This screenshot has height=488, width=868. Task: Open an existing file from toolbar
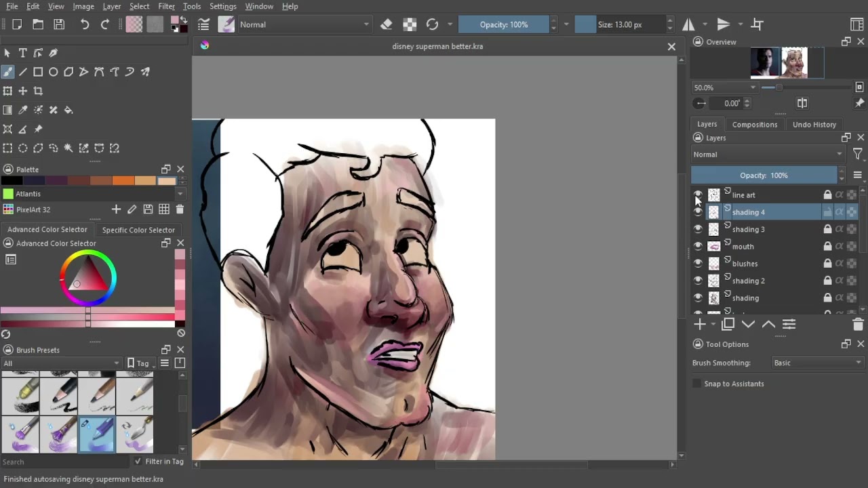pos(38,24)
